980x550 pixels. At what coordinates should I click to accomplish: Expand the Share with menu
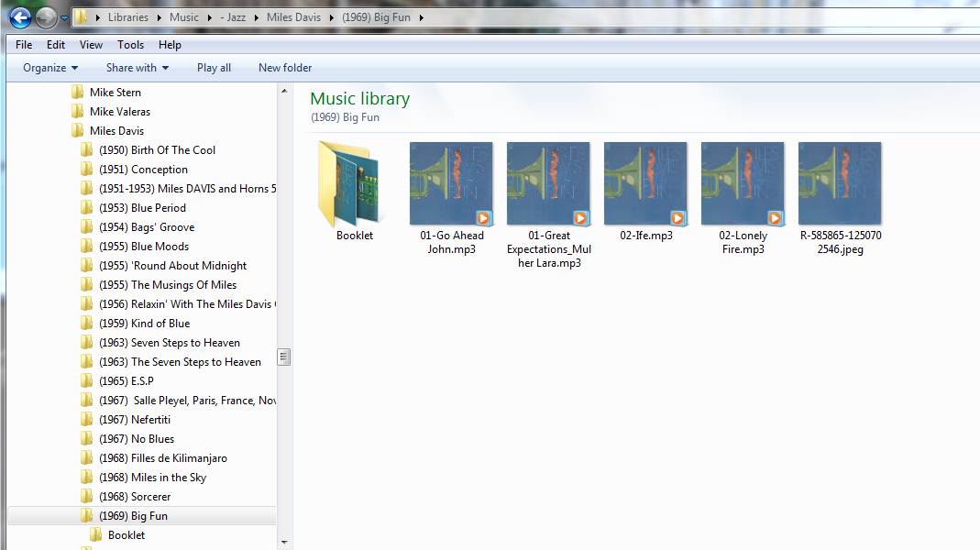click(136, 67)
